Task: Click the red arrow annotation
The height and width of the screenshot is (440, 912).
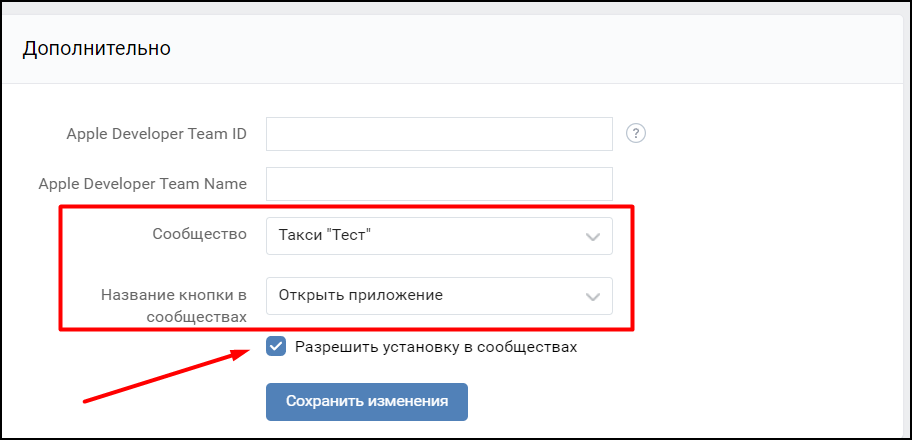Action: [x=165, y=375]
